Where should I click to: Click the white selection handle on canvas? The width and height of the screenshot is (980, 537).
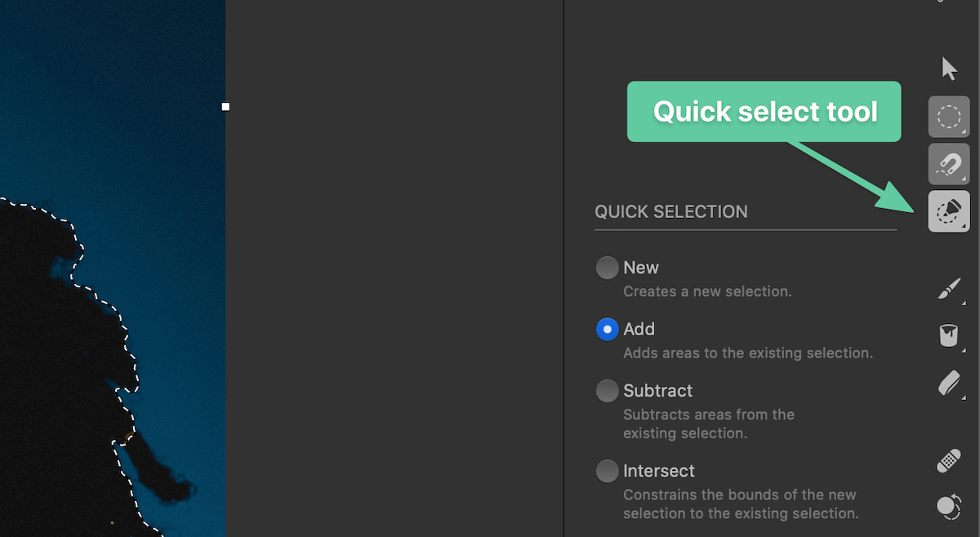(225, 106)
